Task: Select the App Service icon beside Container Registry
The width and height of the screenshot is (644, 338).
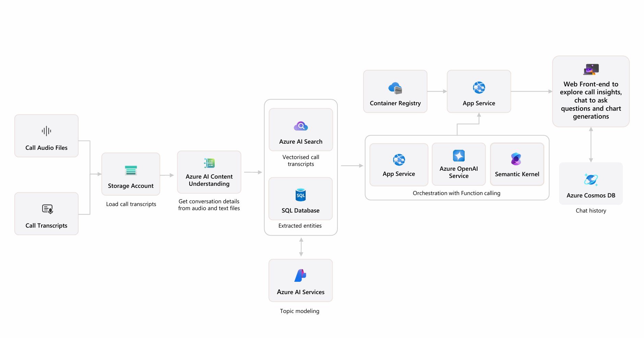Action: (479, 87)
